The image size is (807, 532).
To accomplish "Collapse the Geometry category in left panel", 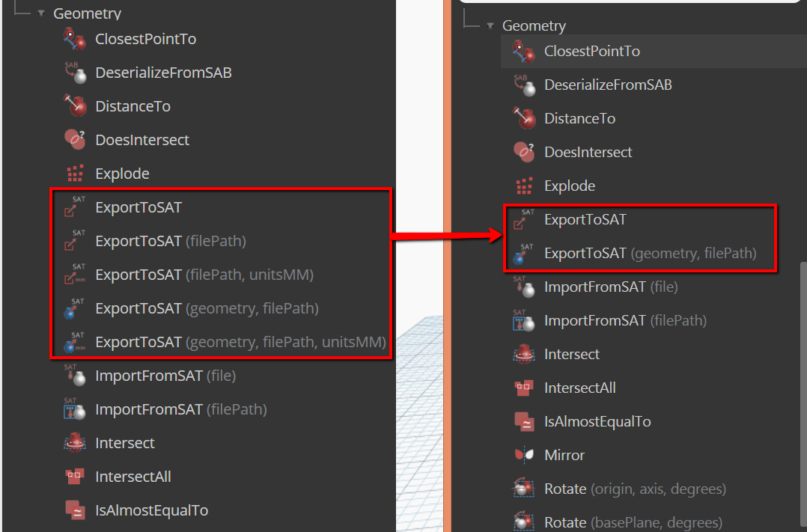I will pyautogui.click(x=40, y=13).
